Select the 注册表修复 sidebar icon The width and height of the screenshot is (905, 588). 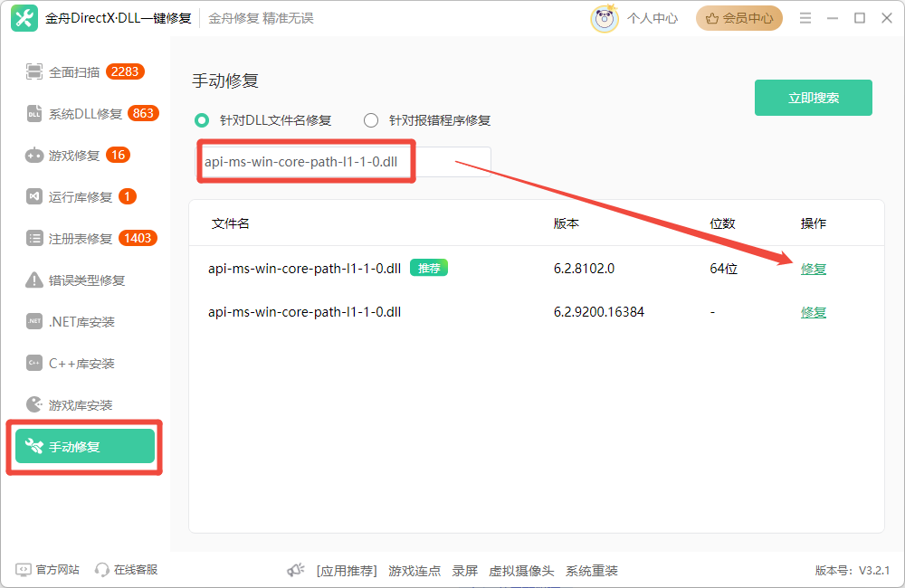tap(77, 238)
